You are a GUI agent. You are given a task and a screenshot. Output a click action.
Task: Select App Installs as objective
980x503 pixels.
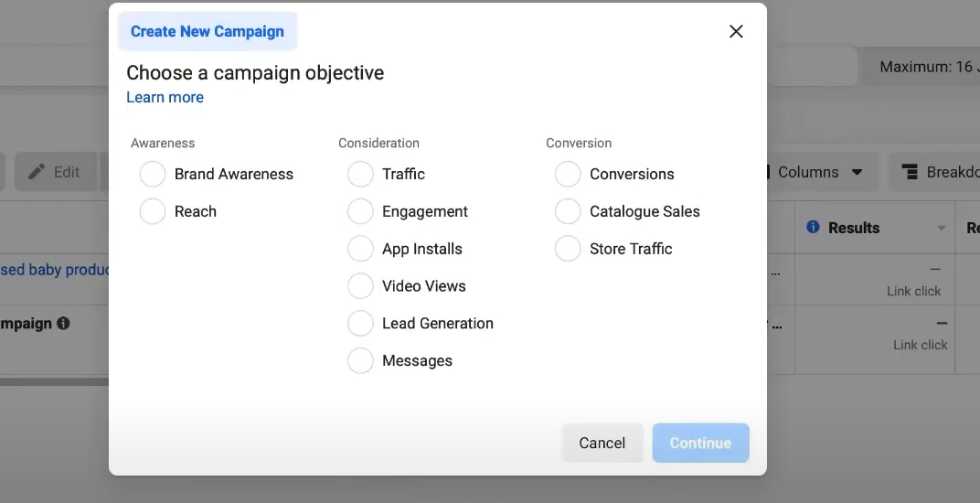tap(360, 249)
